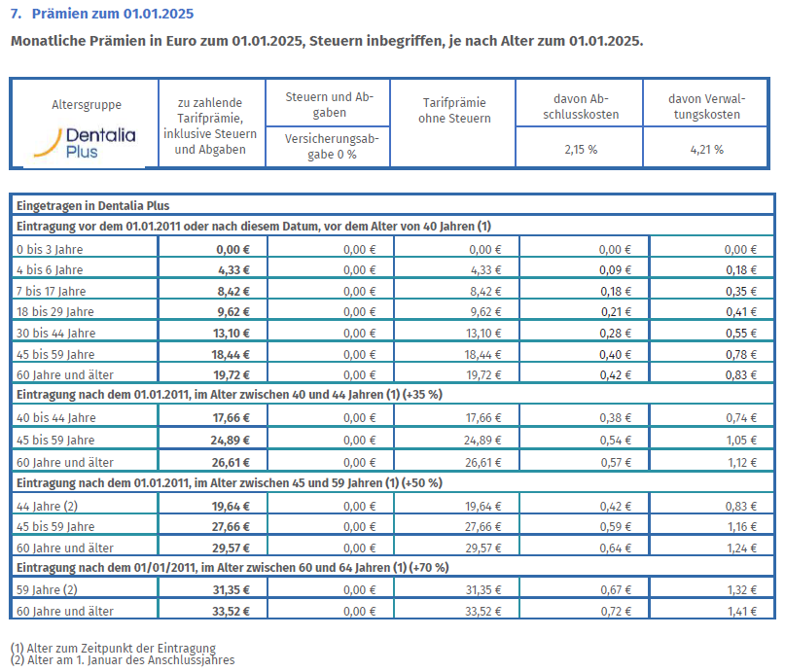Select the '40 bis 44 Jahre' row label

(55, 417)
